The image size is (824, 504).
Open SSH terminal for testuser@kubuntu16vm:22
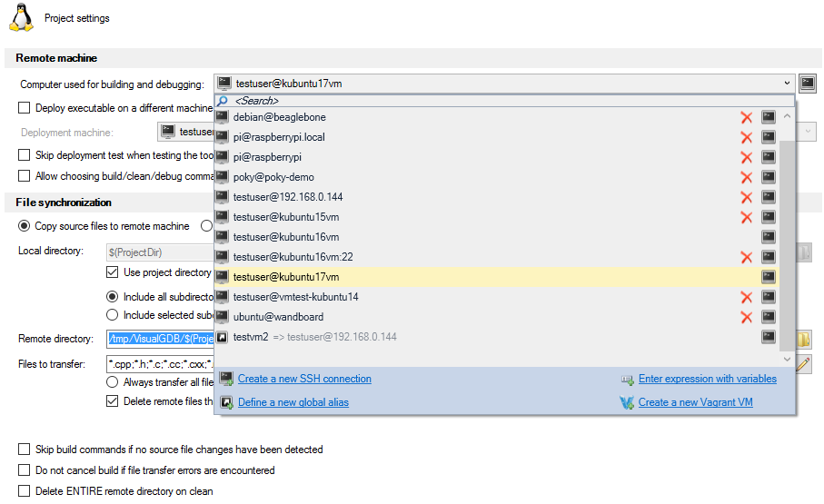coord(769,256)
